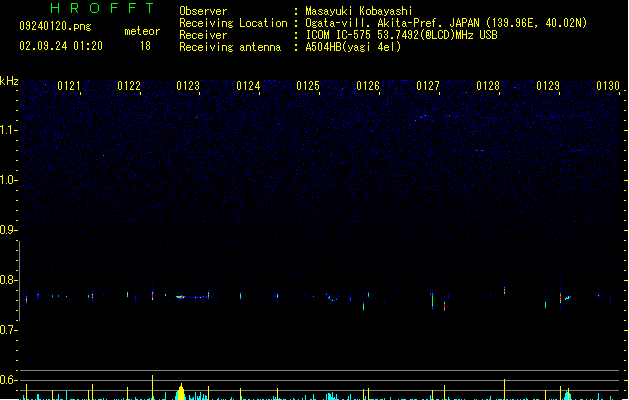Click observer name Masayuki Kobayashi
Viewport: 629px width, 400px height.
[x=359, y=11]
